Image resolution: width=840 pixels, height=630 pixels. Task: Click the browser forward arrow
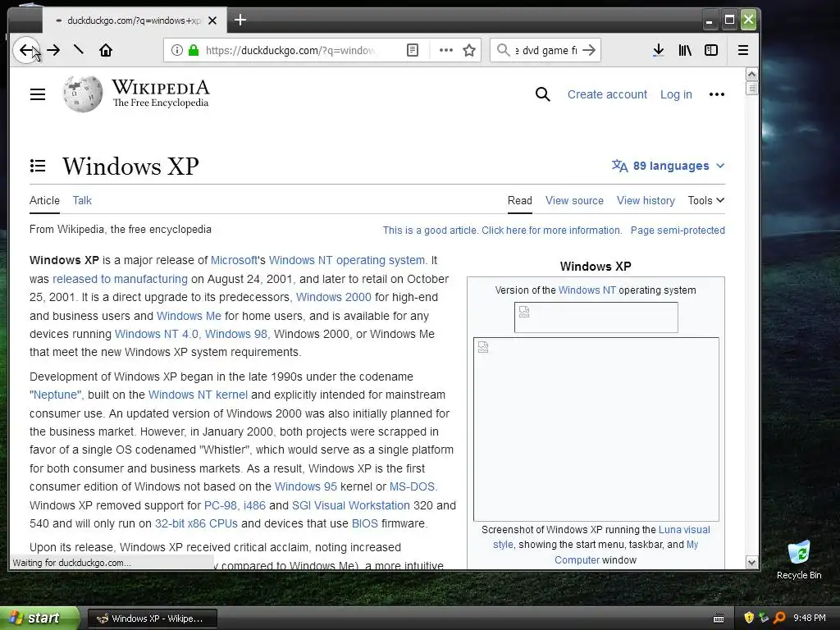(x=53, y=50)
